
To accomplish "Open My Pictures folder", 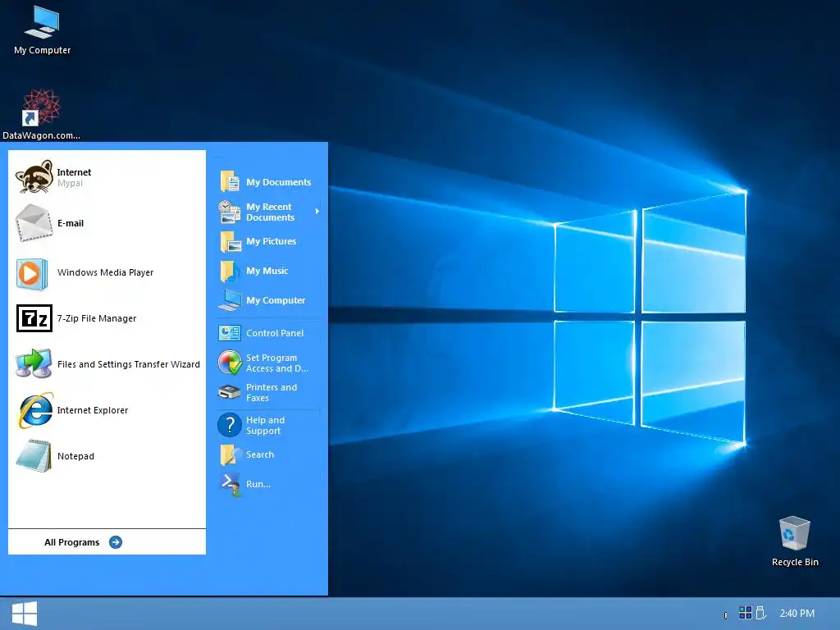I will pos(269,242).
